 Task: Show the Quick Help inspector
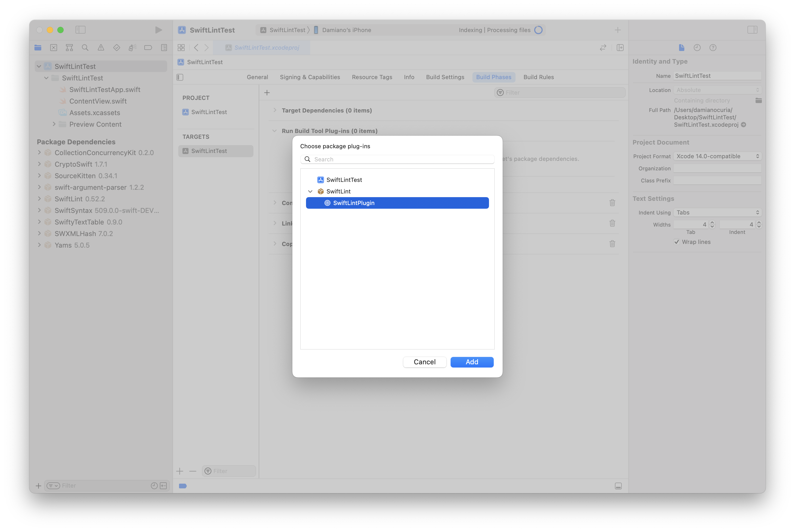tap(713, 48)
